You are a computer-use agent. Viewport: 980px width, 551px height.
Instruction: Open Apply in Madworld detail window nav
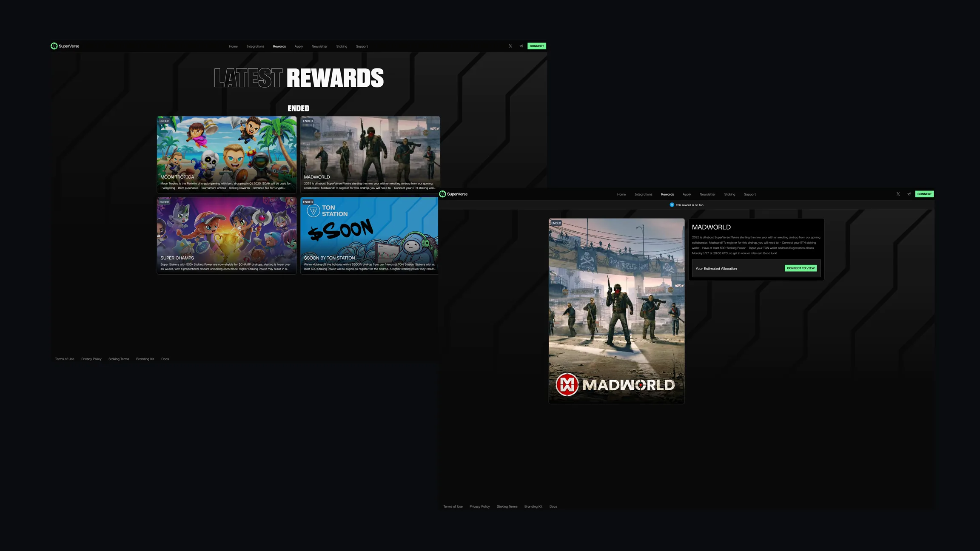click(687, 194)
